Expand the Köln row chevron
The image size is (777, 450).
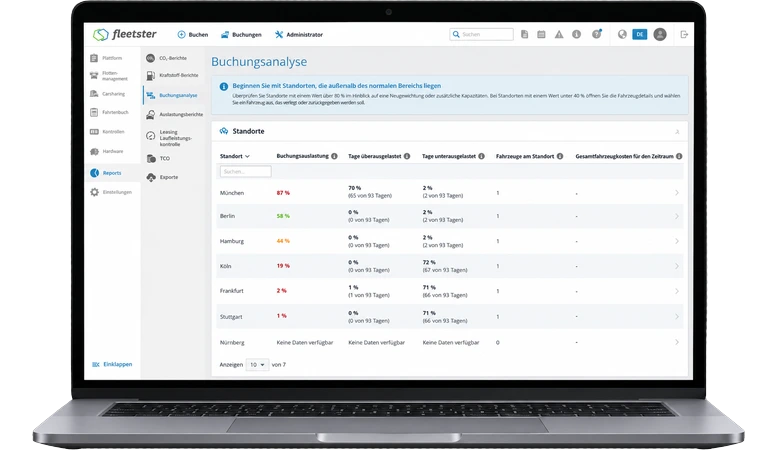click(677, 266)
